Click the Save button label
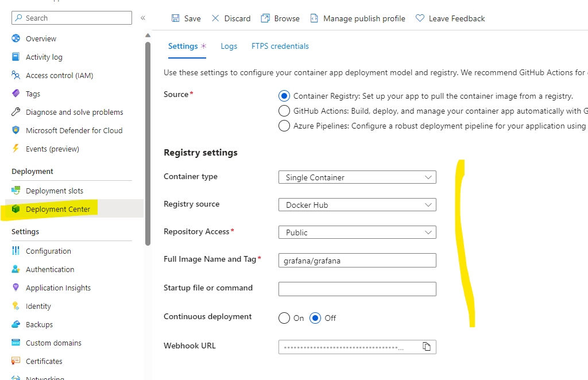Screen dimensions: 588x380 [192, 18]
